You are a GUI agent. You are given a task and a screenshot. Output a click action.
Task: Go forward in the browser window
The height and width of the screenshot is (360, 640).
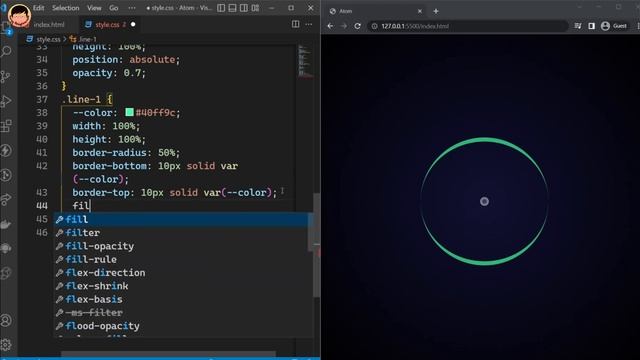click(x=344, y=26)
